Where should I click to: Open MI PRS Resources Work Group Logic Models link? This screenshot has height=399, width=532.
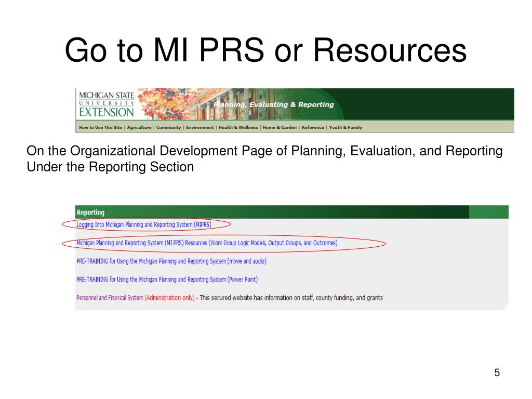pos(207,243)
